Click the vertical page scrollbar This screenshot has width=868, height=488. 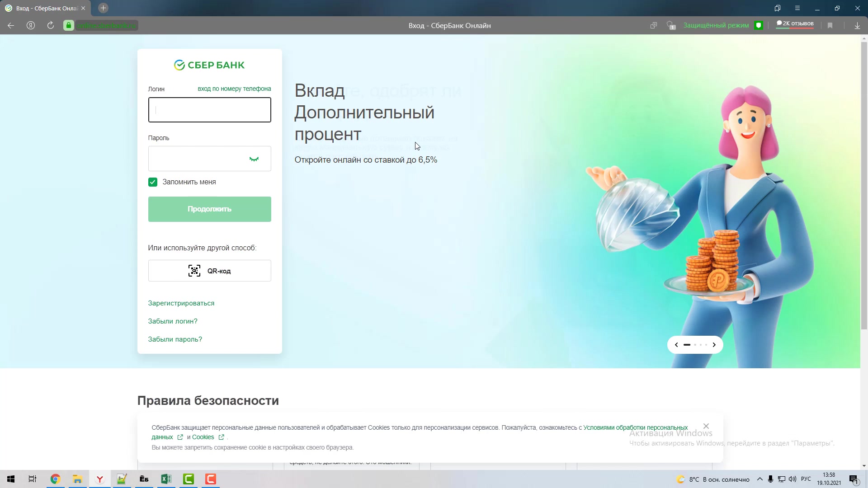click(864, 185)
